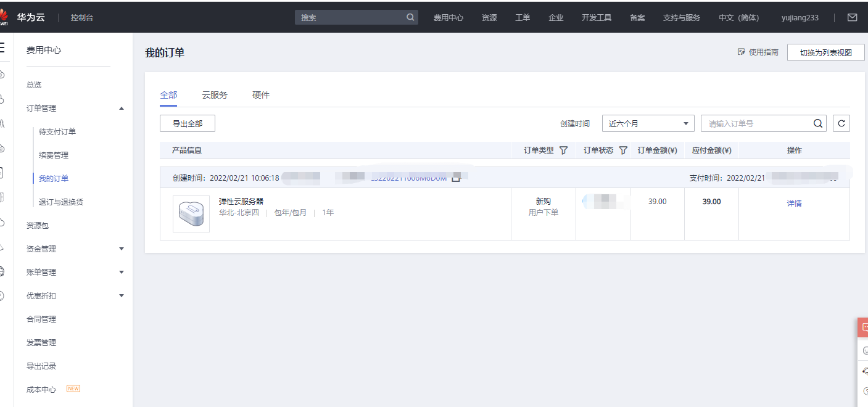
Task: Open the 近六个月 creation time dropdown
Action: pos(648,123)
